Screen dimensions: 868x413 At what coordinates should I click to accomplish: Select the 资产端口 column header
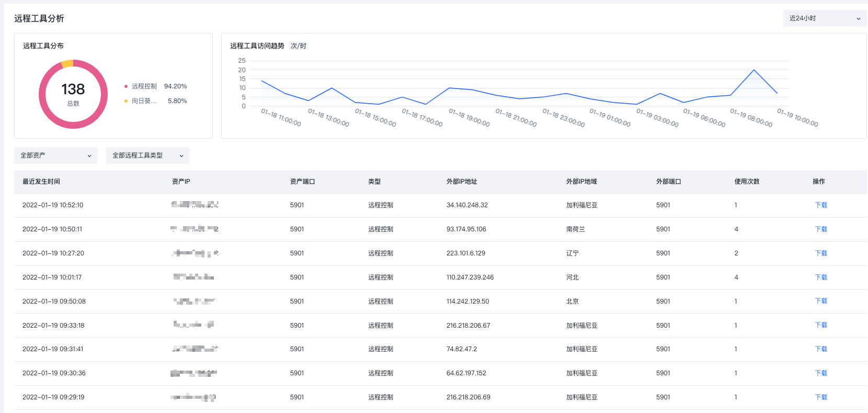pyautogui.click(x=302, y=182)
